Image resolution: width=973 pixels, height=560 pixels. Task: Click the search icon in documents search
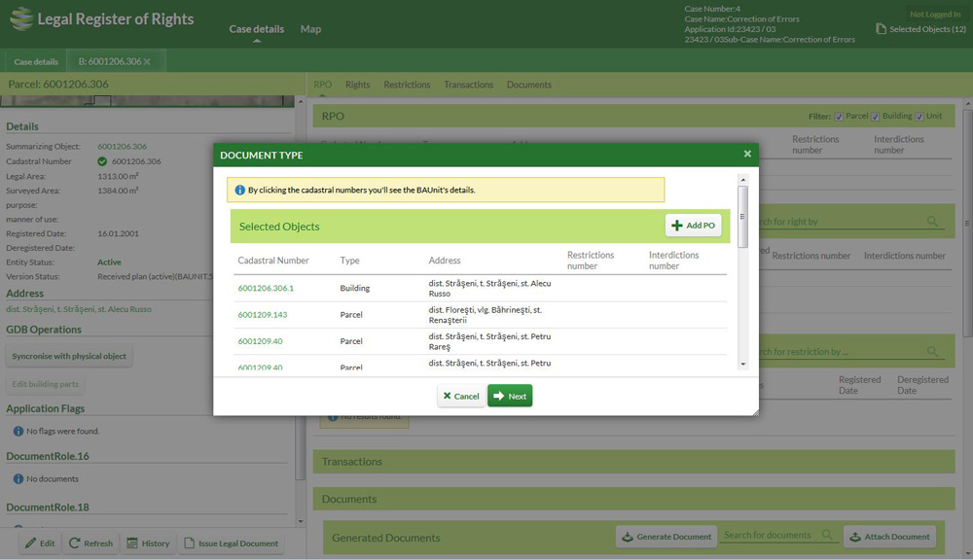click(827, 535)
